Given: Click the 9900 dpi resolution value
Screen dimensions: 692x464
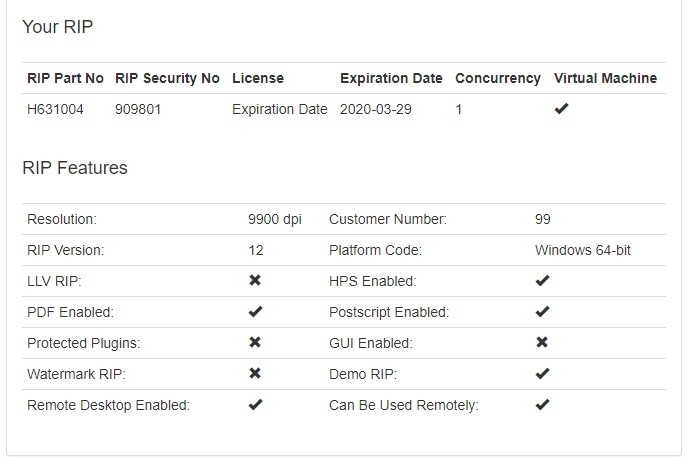Looking at the screenshot, I should (x=274, y=219).
